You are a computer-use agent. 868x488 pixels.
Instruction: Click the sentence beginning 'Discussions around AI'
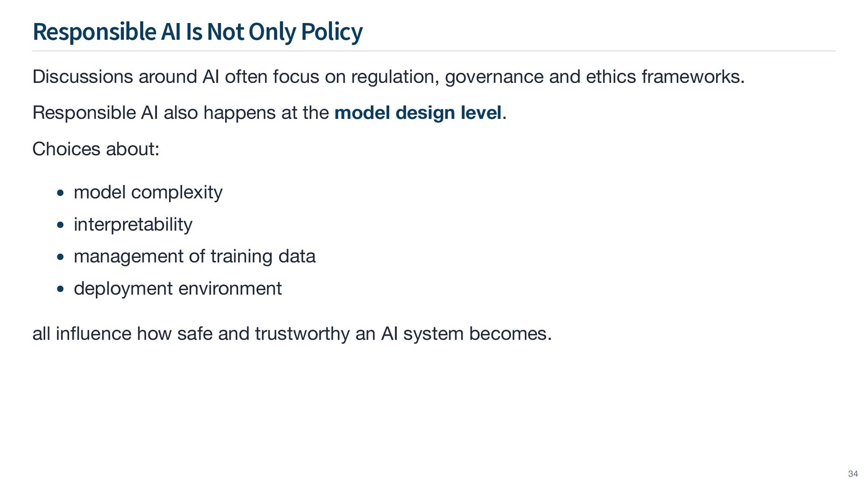point(388,77)
